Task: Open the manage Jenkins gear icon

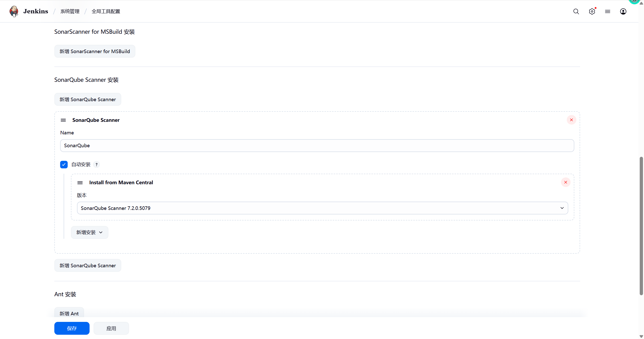Action: pyautogui.click(x=592, y=11)
